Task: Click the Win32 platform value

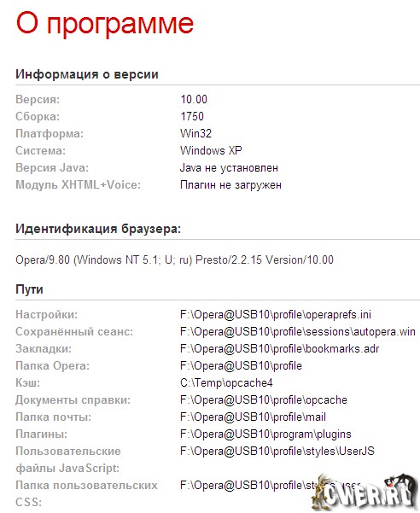Action: (195, 133)
